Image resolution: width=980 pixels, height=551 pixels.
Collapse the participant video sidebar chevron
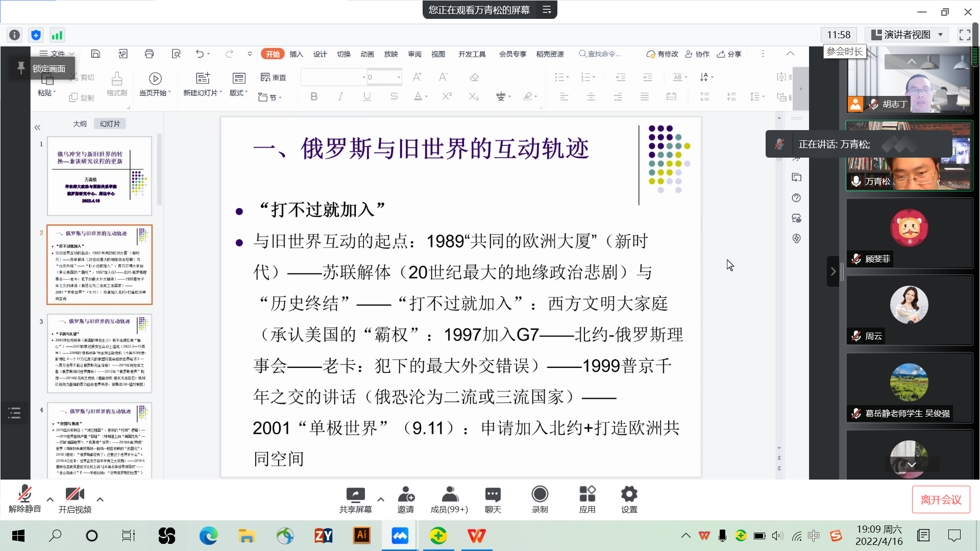click(833, 271)
